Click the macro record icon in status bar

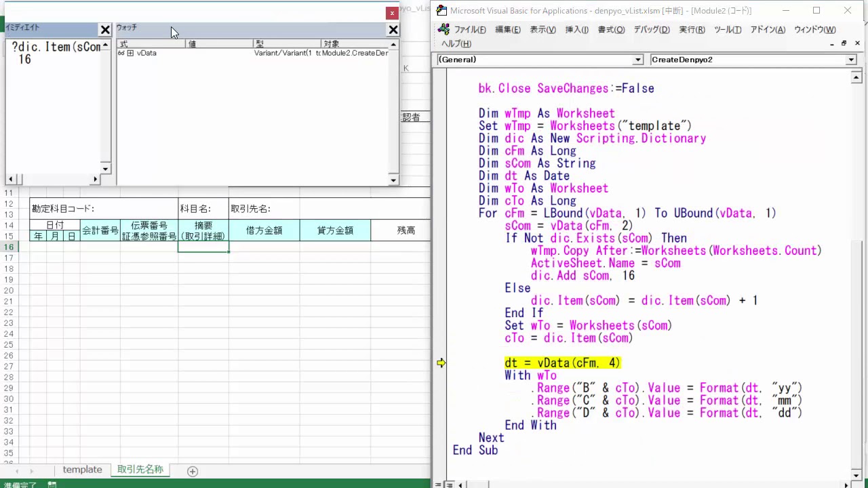pos(52,485)
